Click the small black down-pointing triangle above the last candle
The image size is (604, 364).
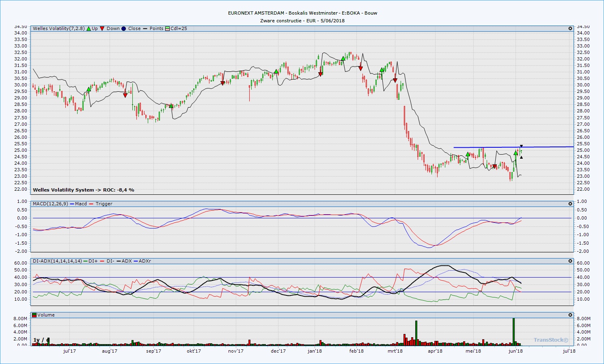[521, 146]
